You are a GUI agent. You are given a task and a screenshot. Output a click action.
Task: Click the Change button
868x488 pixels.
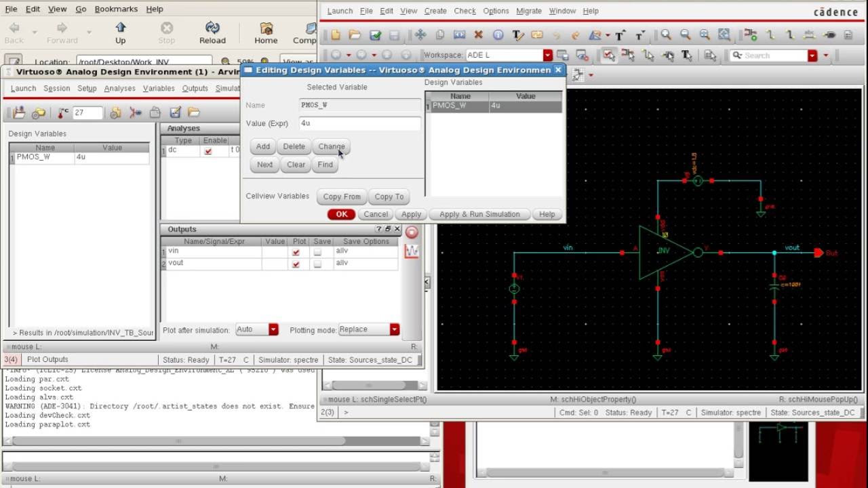[x=332, y=146]
